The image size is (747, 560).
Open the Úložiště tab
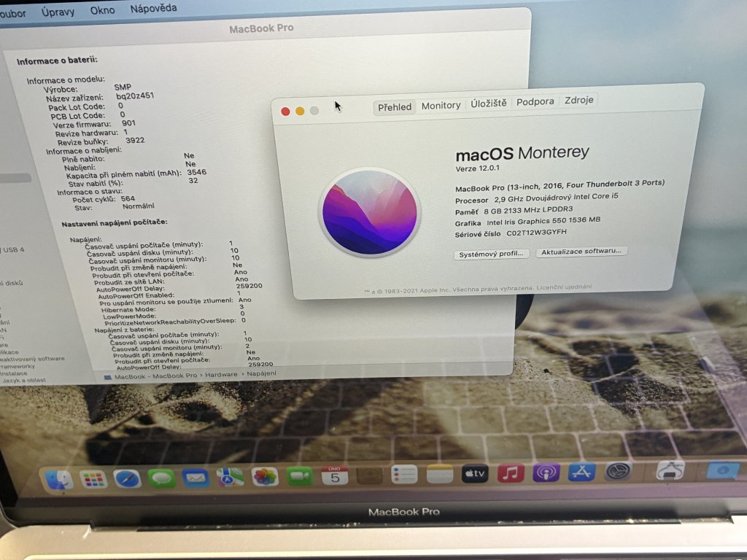[488, 104]
